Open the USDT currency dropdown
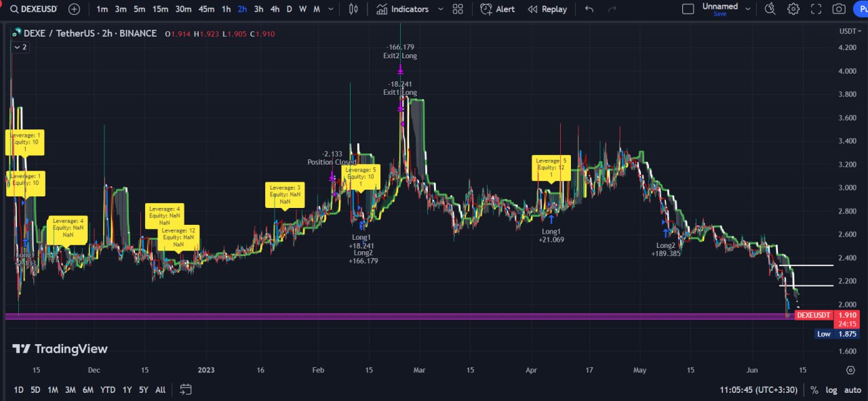The width and height of the screenshot is (868, 401). point(849,31)
